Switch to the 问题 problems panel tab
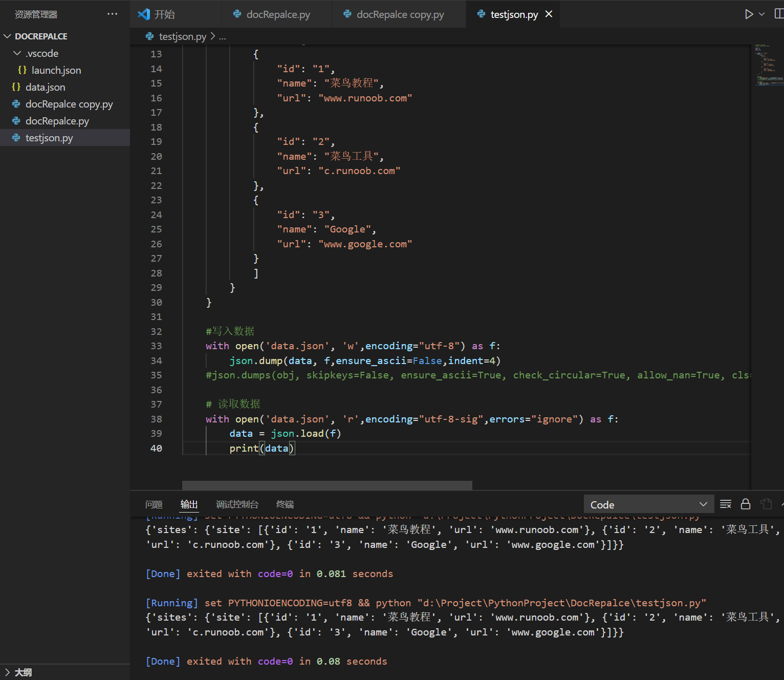This screenshot has height=680, width=784. coord(154,504)
